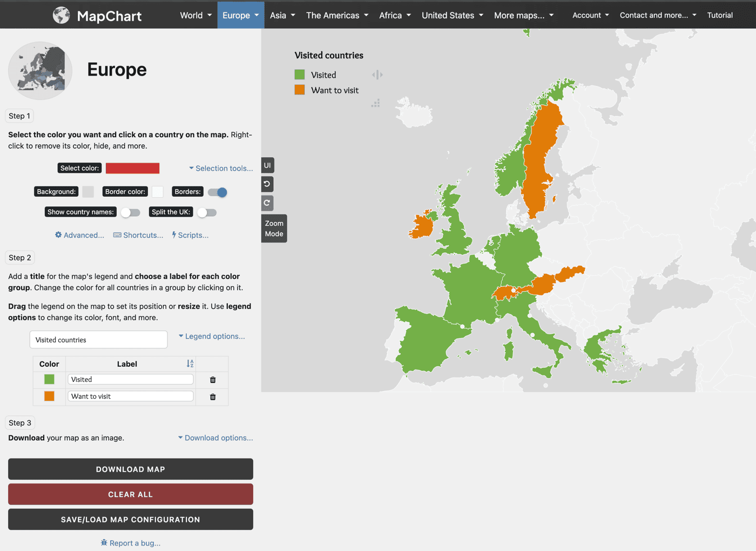Expand Legend options section
Viewport: 756px width, 551px height.
coord(212,336)
